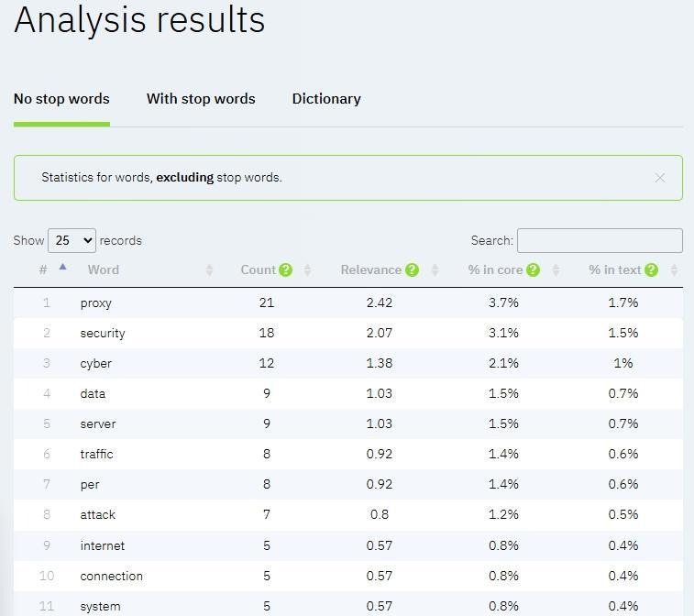Click the '% in text' help icon
Screen dimensions: 694x616
pyautogui.click(x=651, y=269)
